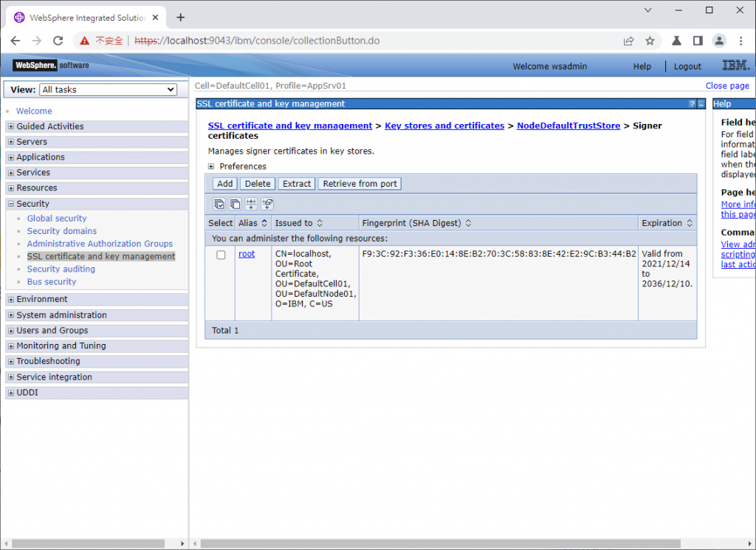This screenshot has width=756, height=550.
Task: Expand the Resources navigation node
Action: [11, 188]
